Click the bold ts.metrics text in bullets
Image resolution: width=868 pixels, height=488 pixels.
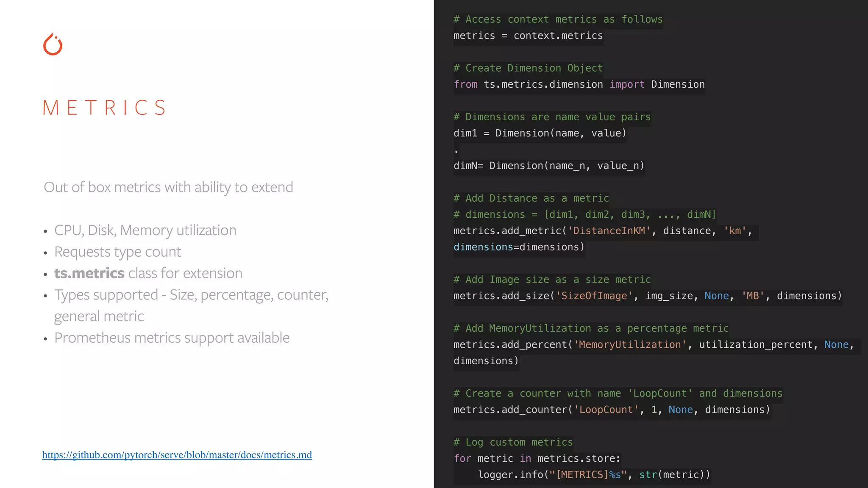(x=89, y=273)
